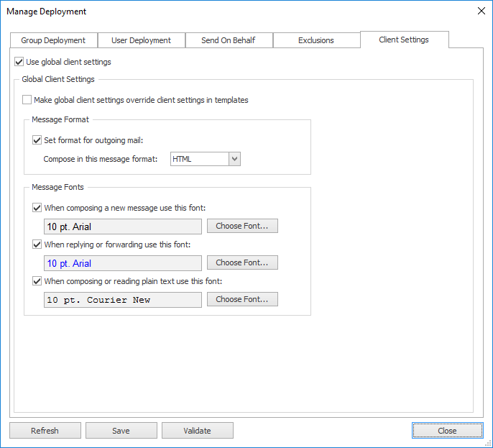Choose Font for plain text

click(x=242, y=299)
